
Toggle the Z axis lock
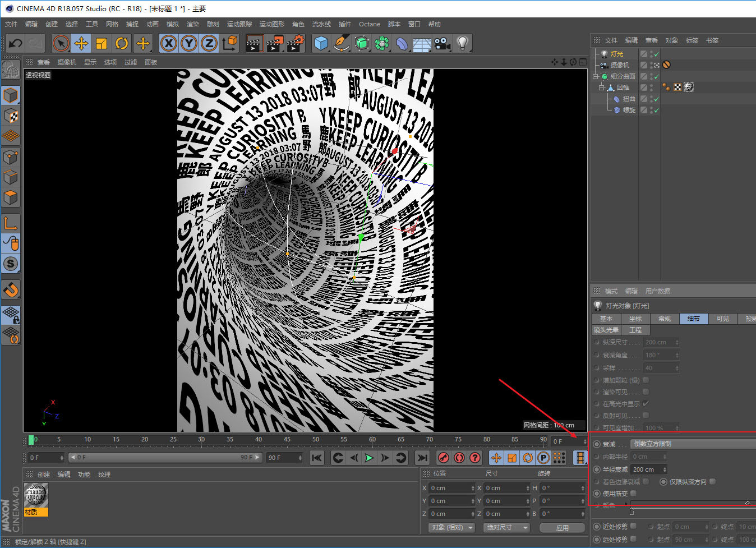coord(209,43)
